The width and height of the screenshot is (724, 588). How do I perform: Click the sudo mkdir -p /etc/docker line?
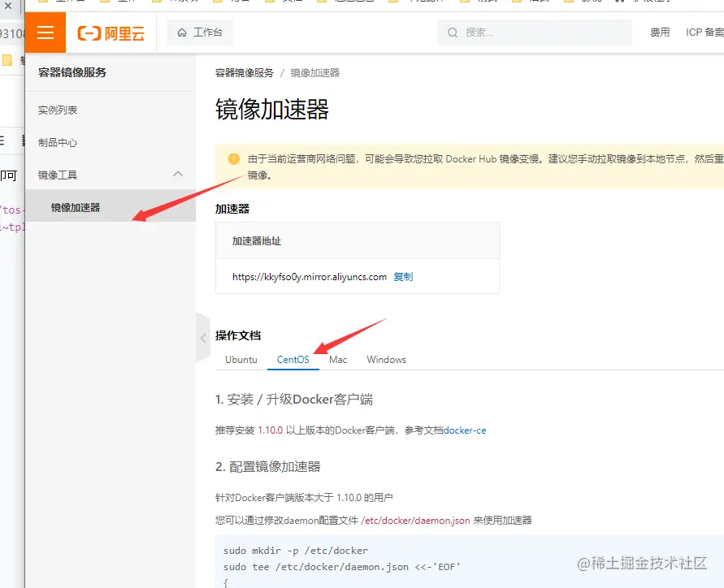coord(296,551)
